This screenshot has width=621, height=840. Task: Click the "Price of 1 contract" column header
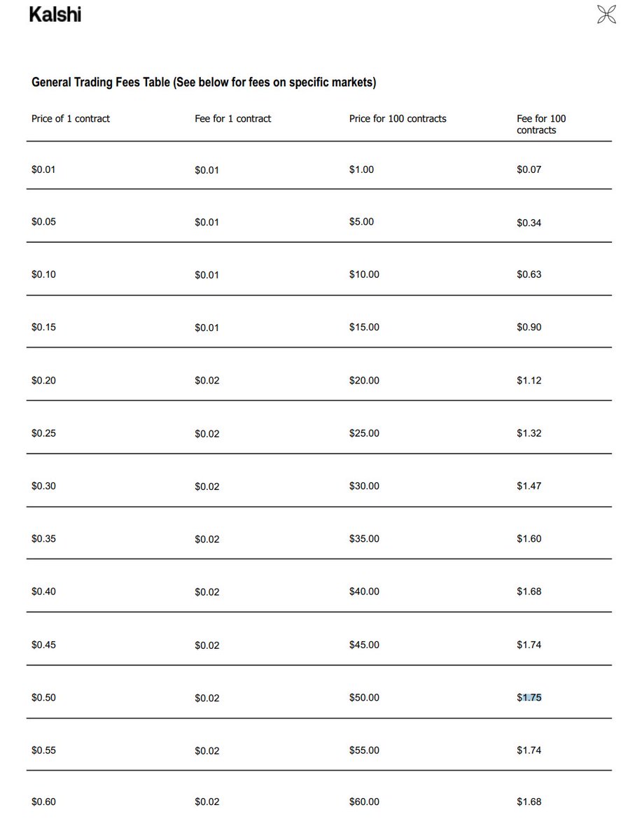pos(71,119)
